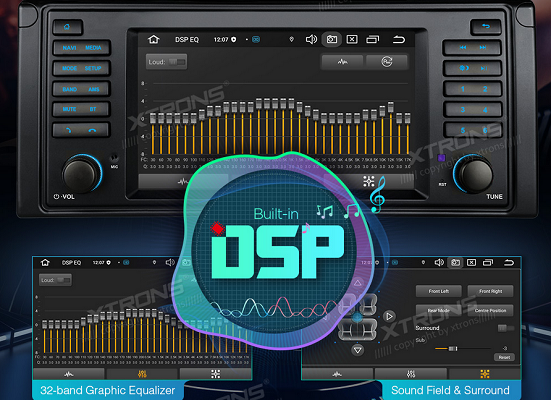Image resolution: width=551 pixels, height=400 pixels.
Task: Open recent apps overview icon
Action: [x=372, y=39]
